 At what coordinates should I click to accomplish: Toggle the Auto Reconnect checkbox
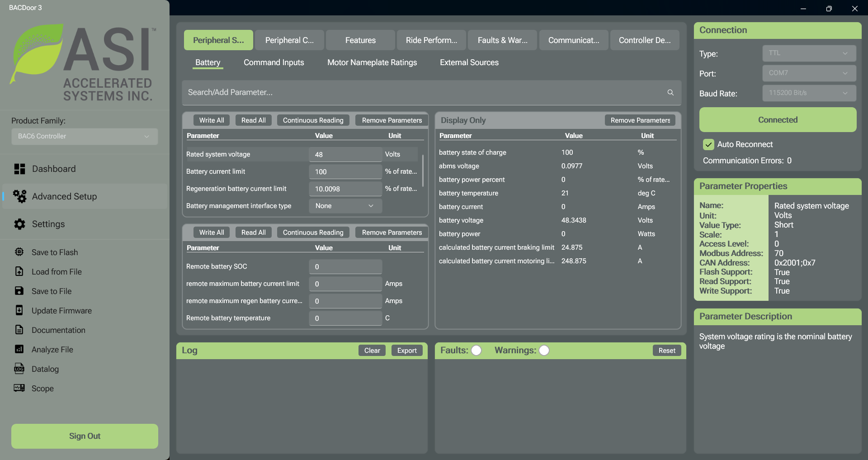pos(708,144)
